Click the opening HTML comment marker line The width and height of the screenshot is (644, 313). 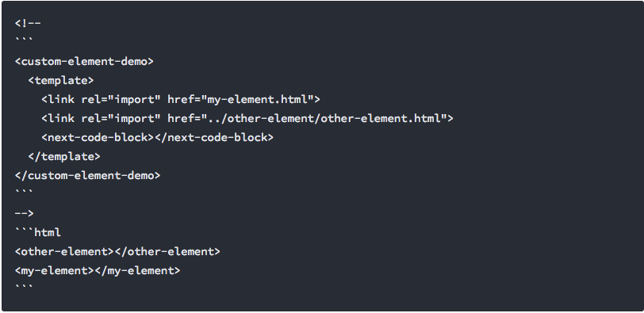[28, 24]
